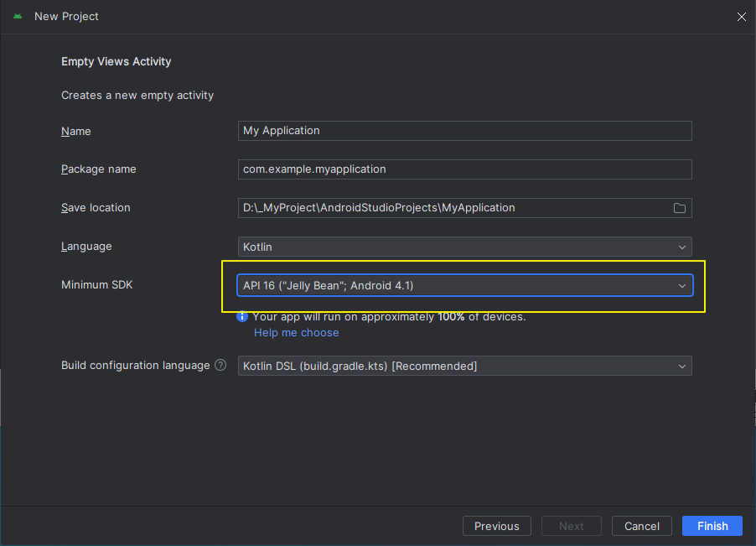Screen dimensions: 756x546
Task: Click the Package name label
Action: tap(98, 169)
